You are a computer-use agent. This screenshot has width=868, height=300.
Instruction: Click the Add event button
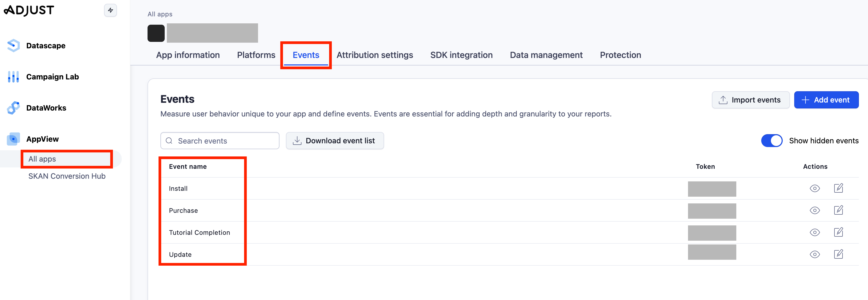(x=826, y=100)
